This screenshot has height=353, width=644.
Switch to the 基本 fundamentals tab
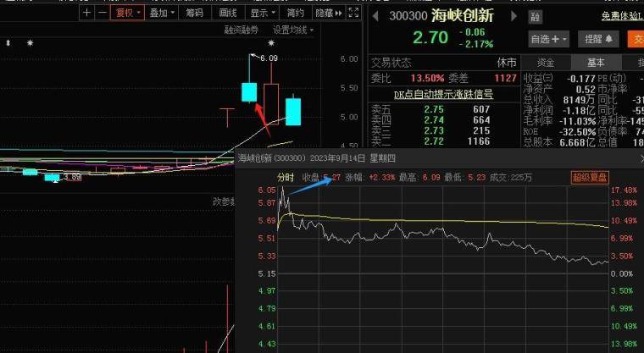596,63
